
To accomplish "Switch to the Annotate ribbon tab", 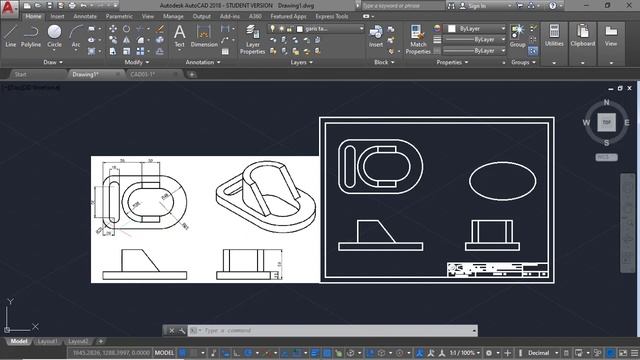I will 85,16.
